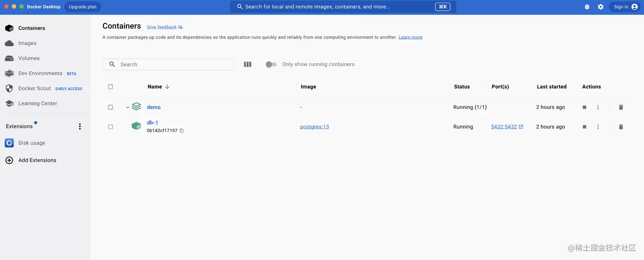The image size is (644, 260).
Task: Click the containers Search field
Action: coord(168,64)
